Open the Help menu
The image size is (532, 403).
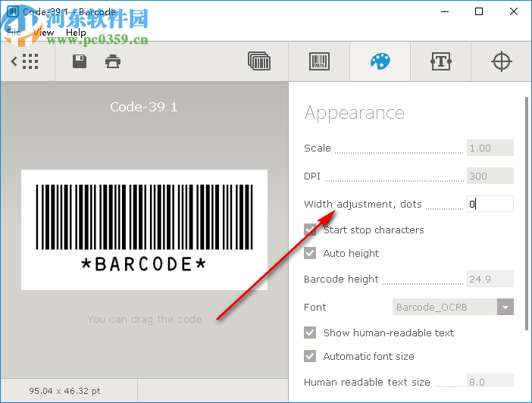click(76, 33)
